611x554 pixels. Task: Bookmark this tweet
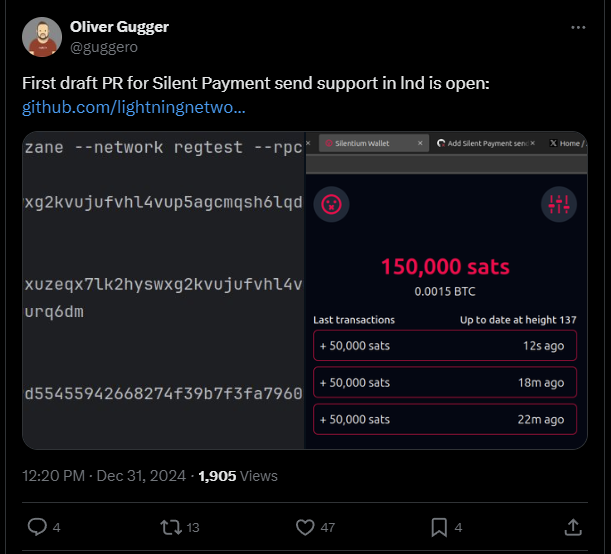439,526
